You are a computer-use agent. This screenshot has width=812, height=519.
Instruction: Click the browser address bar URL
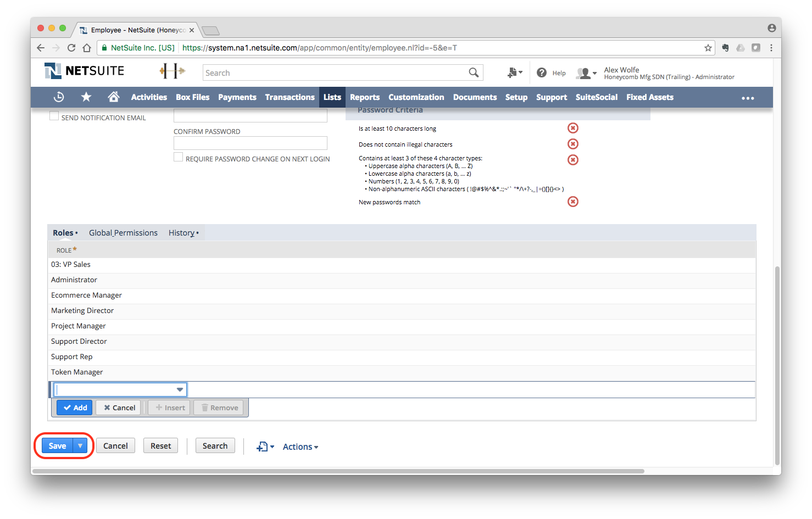click(x=319, y=48)
